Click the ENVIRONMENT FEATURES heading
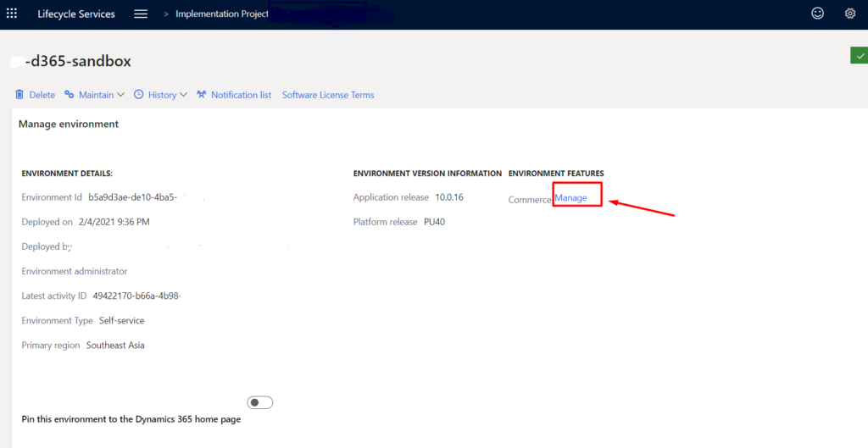 pyautogui.click(x=556, y=174)
